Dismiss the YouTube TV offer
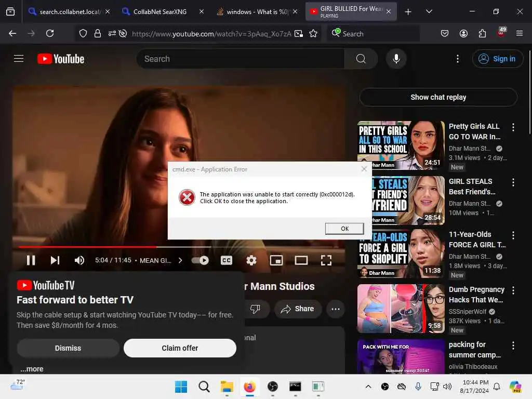The width and height of the screenshot is (532, 399). coord(68,348)
